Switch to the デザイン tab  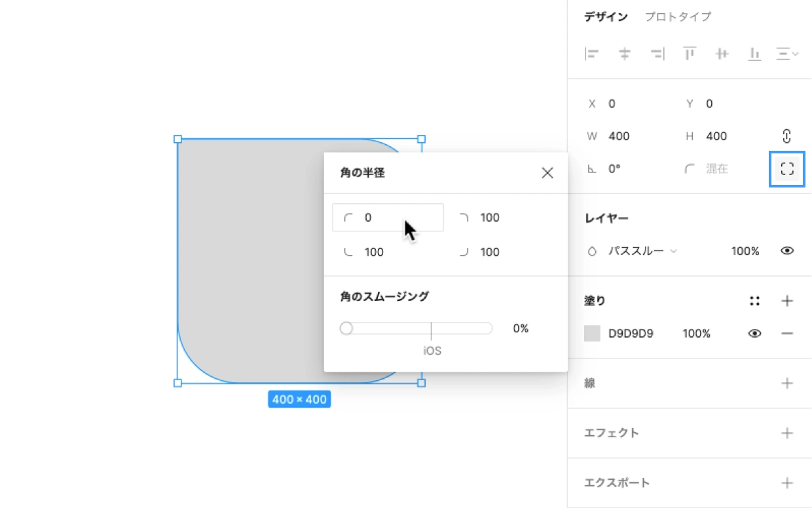click(606, 17)
